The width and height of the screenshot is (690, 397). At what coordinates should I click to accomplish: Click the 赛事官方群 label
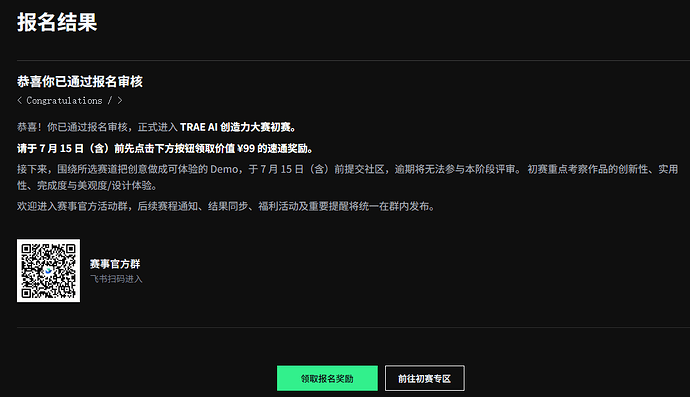(x=115, y=264)
